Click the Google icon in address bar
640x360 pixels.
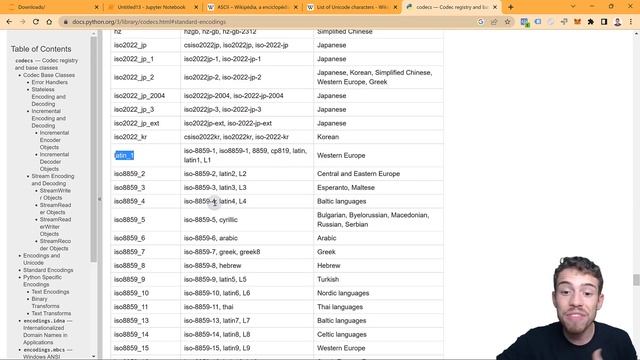tap(481, 22)
